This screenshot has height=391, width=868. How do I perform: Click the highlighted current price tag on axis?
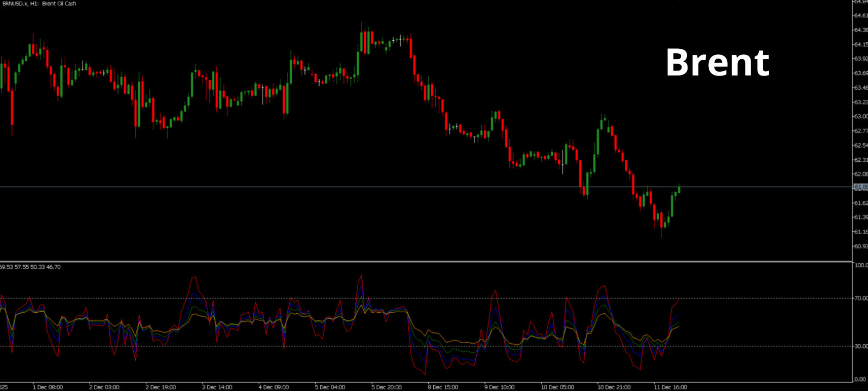coord(861,187)
